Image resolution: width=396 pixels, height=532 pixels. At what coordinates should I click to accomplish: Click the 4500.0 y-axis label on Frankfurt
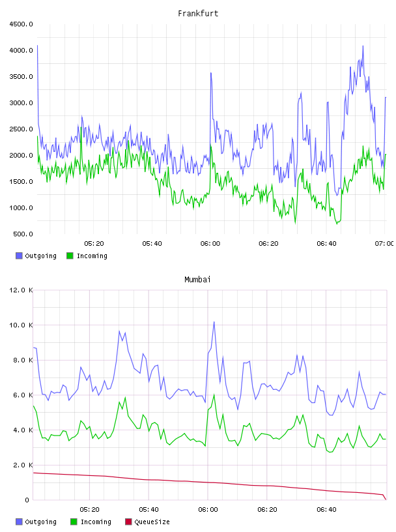(21, 24)
